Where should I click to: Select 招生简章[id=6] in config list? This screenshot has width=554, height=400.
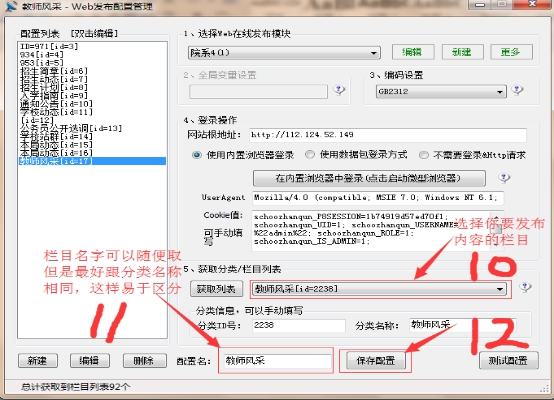point(54,71)
